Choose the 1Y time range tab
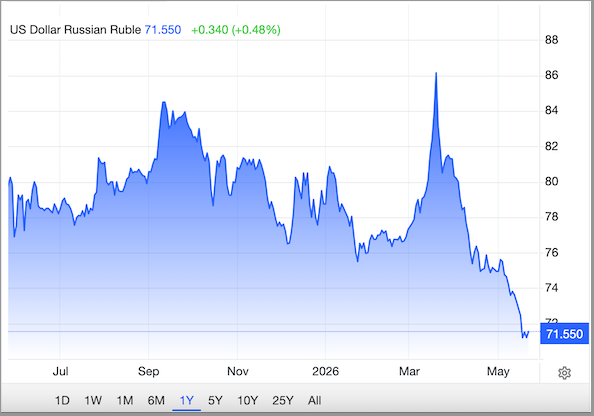This screenshot has width=594, height=416. tap(186, 400)
